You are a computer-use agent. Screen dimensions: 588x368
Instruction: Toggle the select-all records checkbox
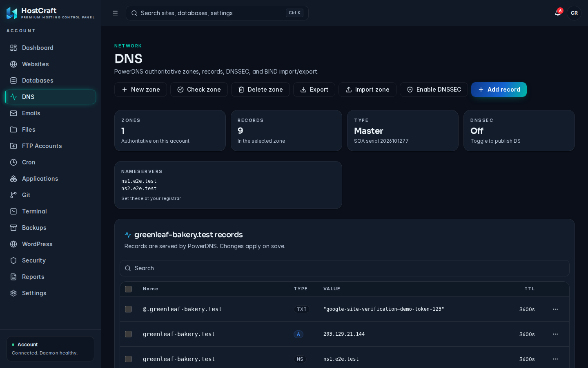[128, 289]
